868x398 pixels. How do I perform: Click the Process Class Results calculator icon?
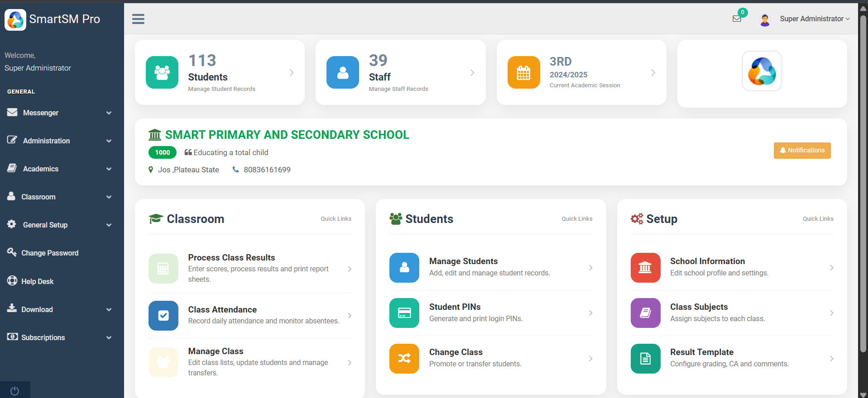point(163,269)
